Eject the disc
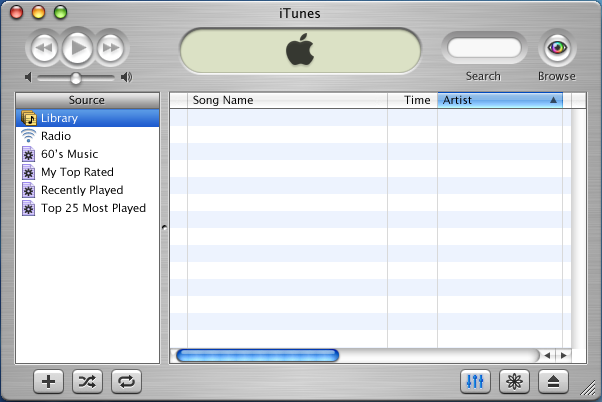 point(553,381)
